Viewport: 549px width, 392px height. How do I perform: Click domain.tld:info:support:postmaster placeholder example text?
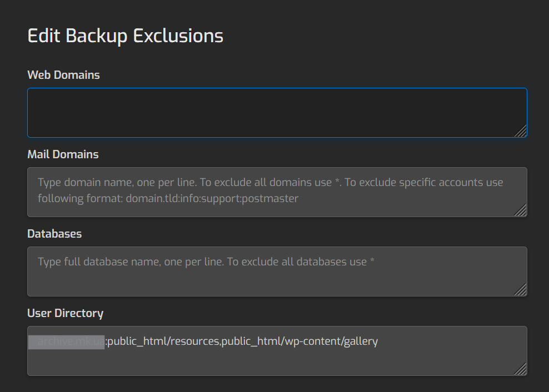coord(212,198)
